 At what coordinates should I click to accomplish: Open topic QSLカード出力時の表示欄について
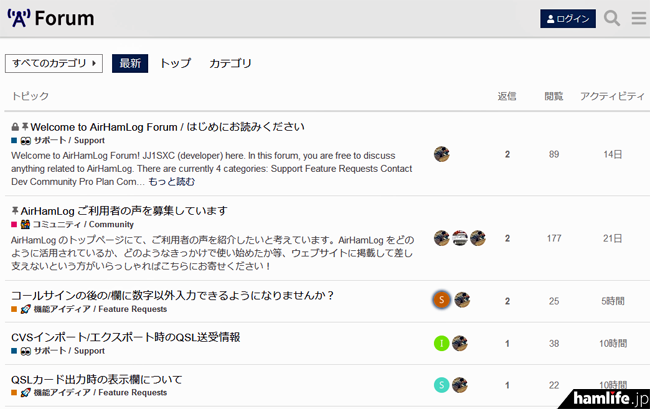pyautogui.click(x=96, y=379)
